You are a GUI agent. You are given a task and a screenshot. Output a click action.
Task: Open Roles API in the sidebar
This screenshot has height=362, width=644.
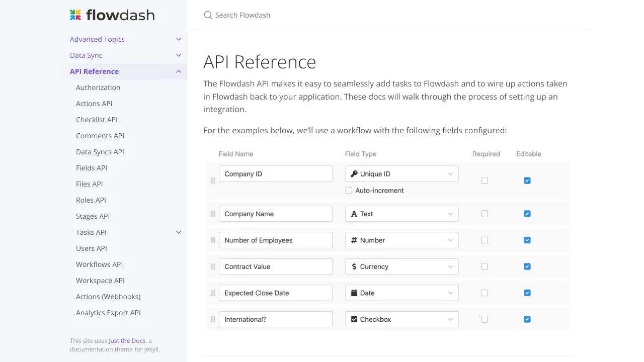(x=91, y=200)
